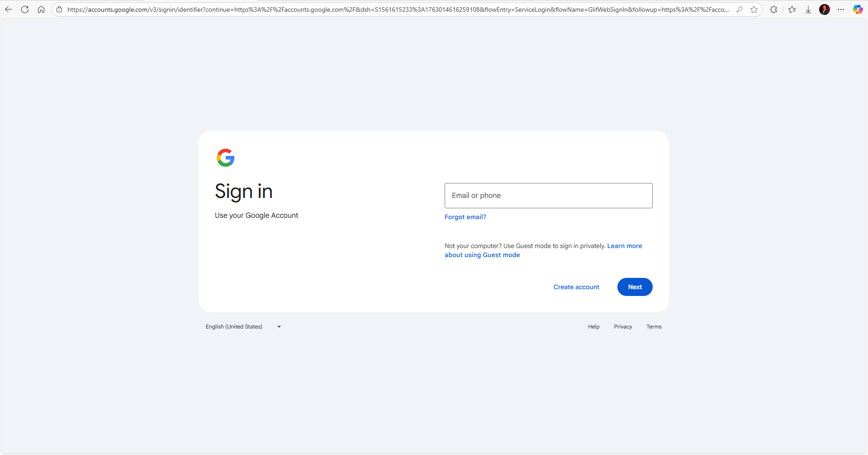Add this page to favorites
The image size is (868, 455).
pos(754,9)
